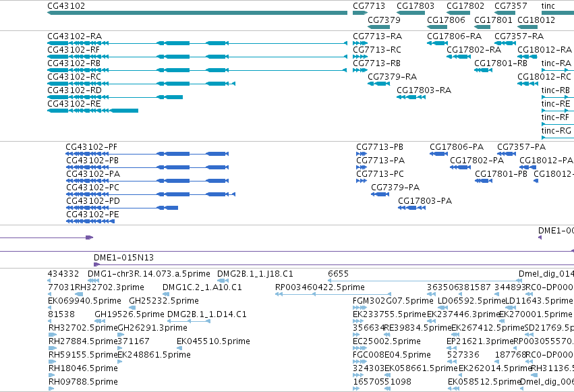Select transcript CG43102-RA
This screenshot has width=574, height=392.
click(198, 43)
